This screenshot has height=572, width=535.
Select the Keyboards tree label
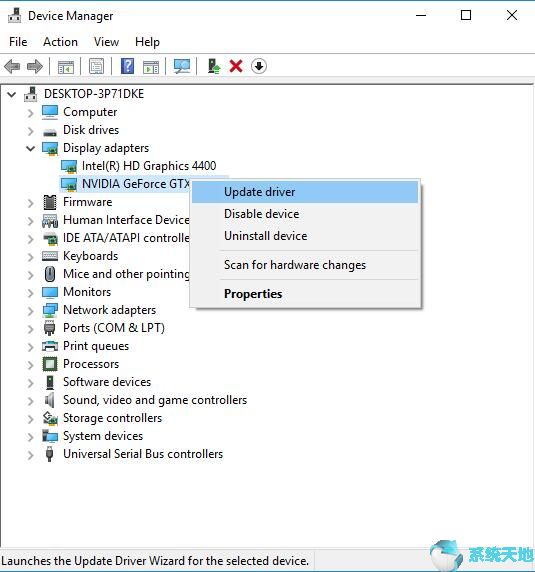point(90,256)
